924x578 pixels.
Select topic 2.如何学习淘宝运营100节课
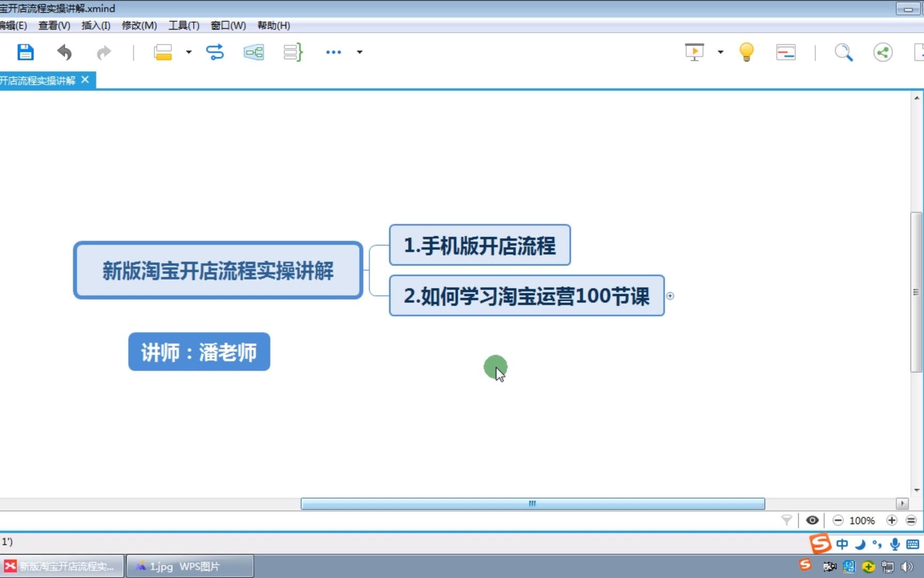click(x=527, y=295)
